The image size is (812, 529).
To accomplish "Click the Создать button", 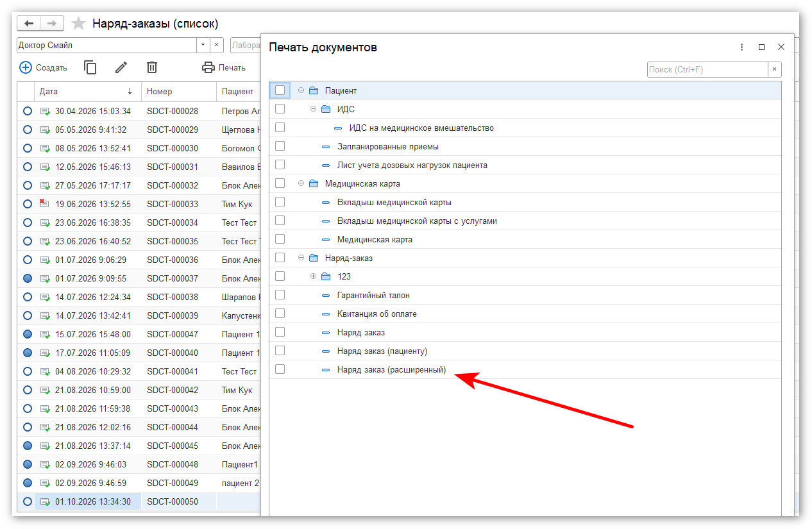I will point(43,67).
